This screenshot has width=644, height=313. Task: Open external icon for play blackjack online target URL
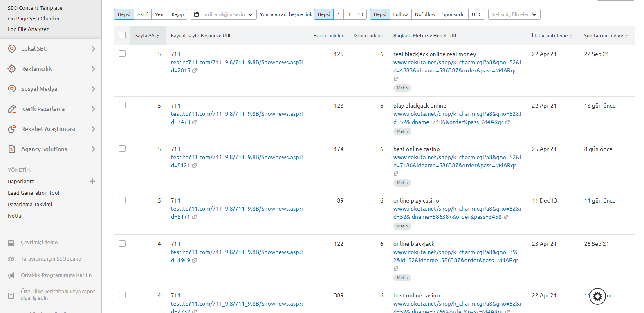pos(507,122)
